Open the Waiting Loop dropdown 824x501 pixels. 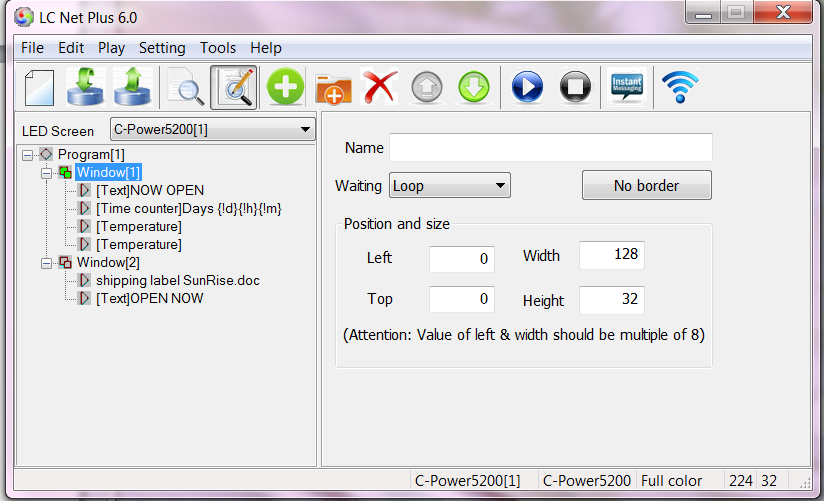(x=450, y=186)
